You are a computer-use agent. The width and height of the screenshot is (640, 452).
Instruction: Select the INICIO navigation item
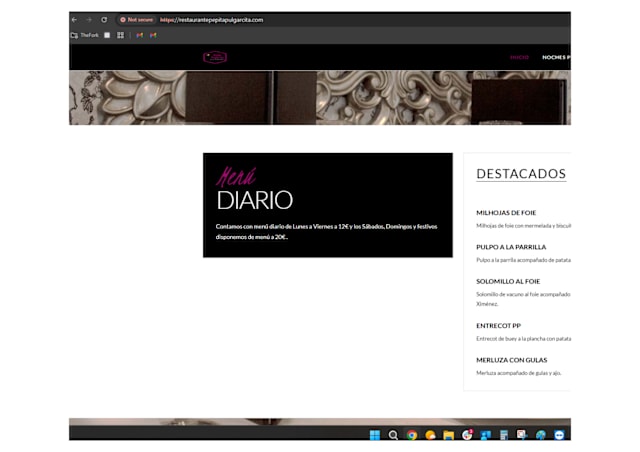pyautogui.click(x=519, y=57)
